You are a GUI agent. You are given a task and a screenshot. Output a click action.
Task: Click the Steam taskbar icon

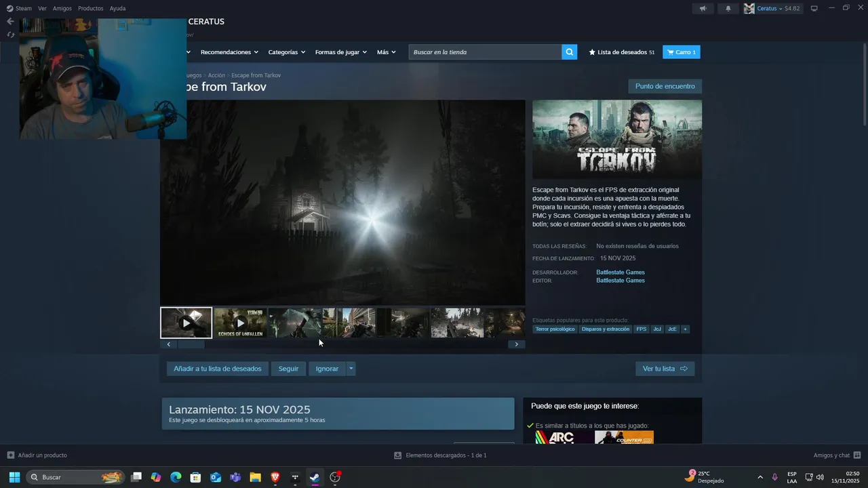point(315,477)
